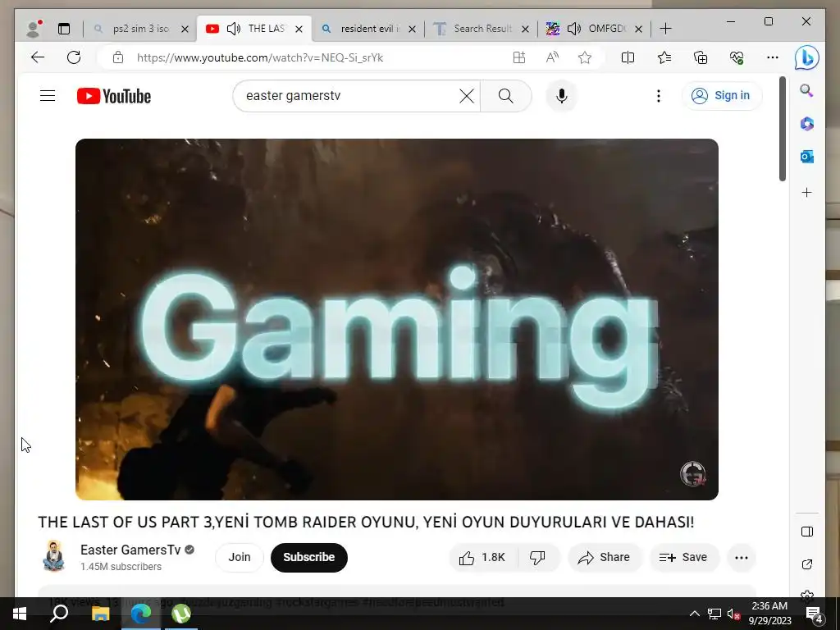840x630 pixels.
Task: Add a sidebar app with the plus icon
Action: [x=807, y=192]
